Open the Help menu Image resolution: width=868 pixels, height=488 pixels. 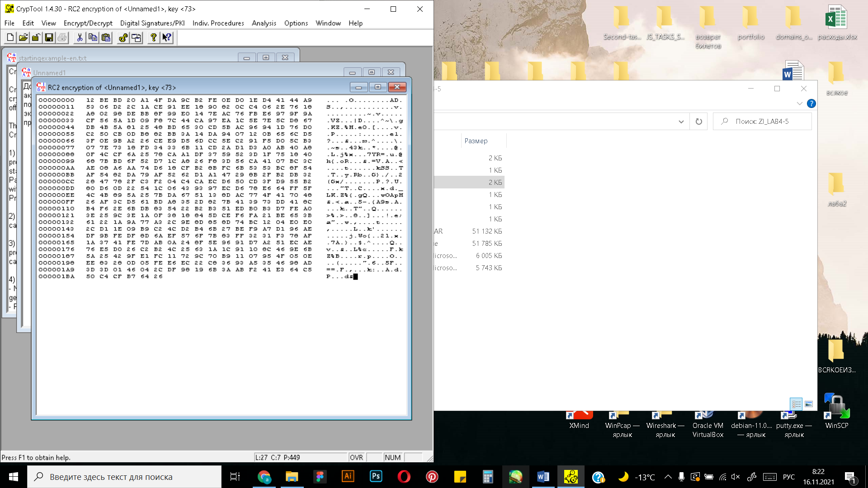(x=355, y=23)
